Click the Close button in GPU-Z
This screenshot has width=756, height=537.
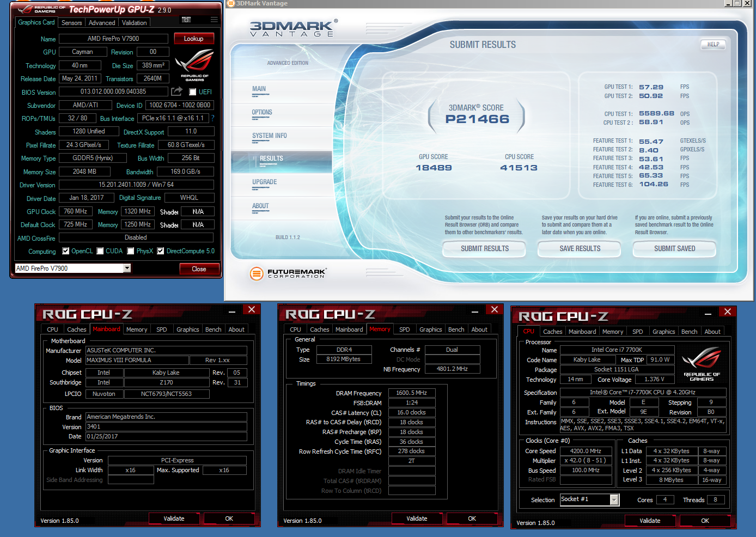point(199,269)
